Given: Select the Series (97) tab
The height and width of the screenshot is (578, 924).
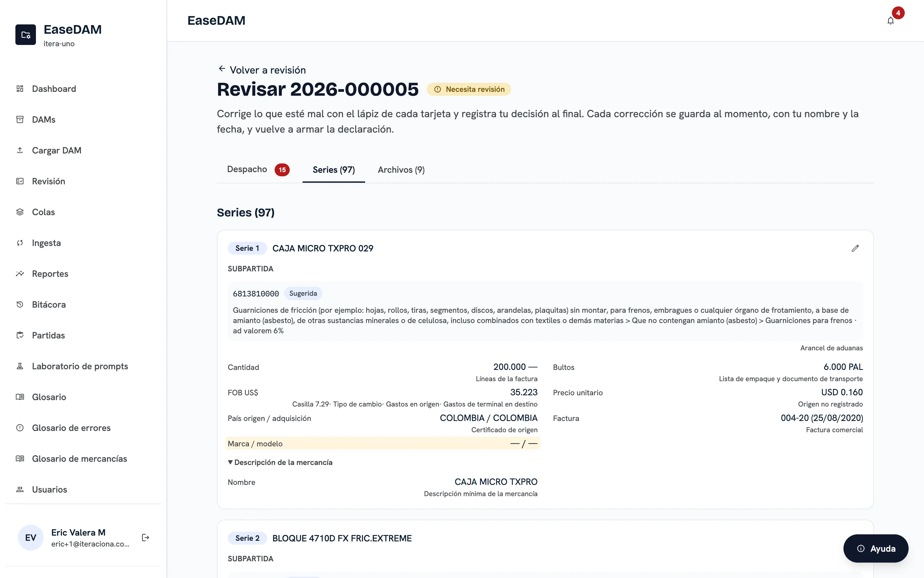Looking at the screenshot, I should point(334,170).
